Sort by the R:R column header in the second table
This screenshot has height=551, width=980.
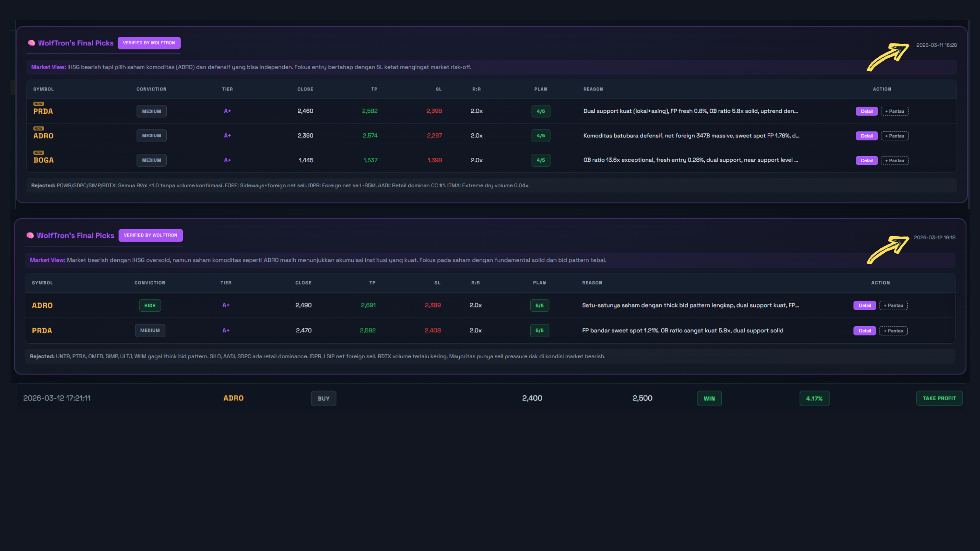[475, 283]
